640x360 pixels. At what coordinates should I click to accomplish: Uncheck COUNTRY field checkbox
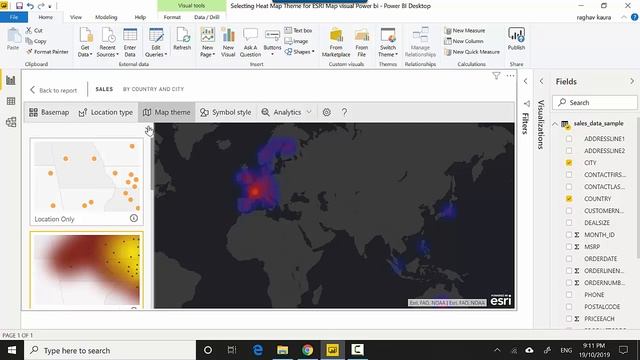[x=569, y=199]
